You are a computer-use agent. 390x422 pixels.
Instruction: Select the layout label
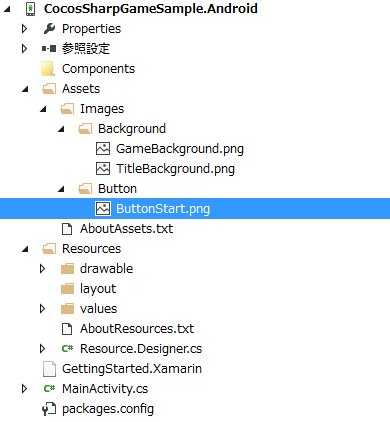click(98, 289)
